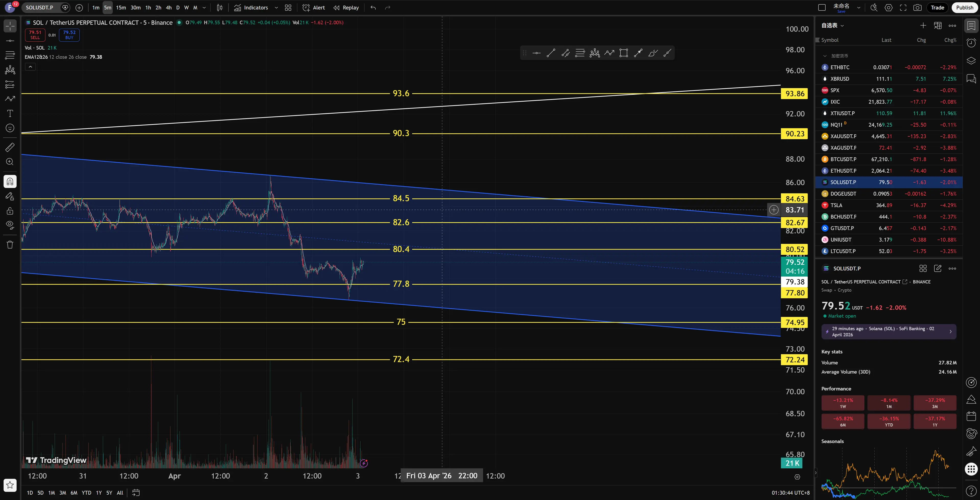Select the Measure ruler tool
Viewport: 980px width, 500px height.
[x=10, y=147]
